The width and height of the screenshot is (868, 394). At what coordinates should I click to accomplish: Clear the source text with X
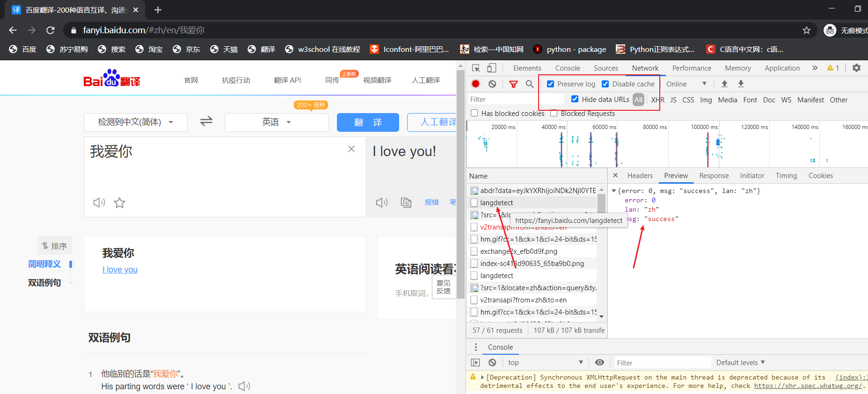click(x=351, y=149)
